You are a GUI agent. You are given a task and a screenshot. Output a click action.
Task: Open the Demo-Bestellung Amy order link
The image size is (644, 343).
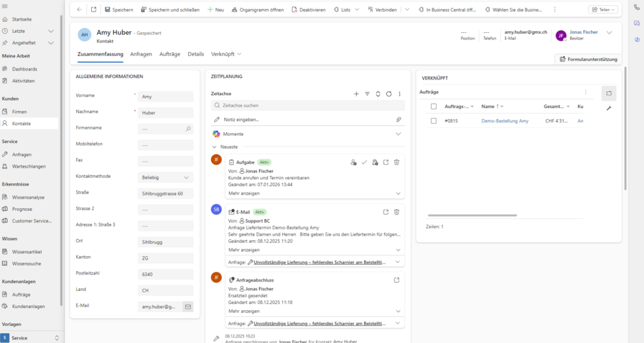pyautogui.click(x=505, y=121)
